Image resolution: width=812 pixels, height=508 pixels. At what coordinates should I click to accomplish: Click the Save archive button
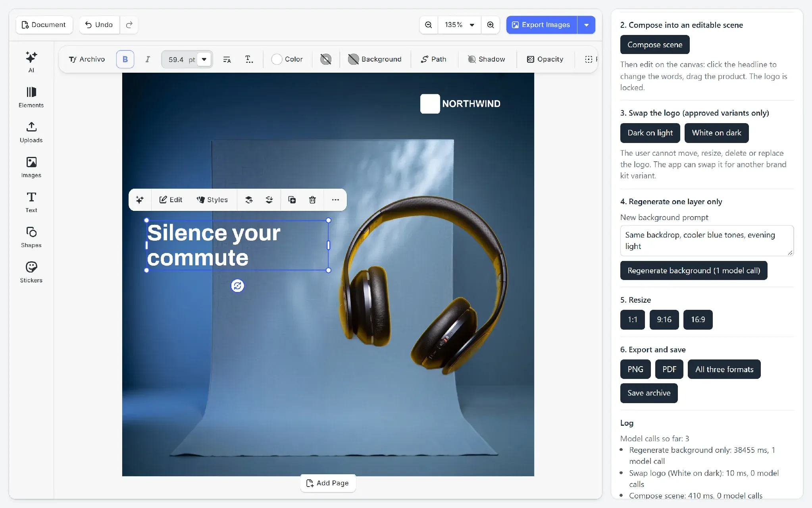tap(649, 393)
